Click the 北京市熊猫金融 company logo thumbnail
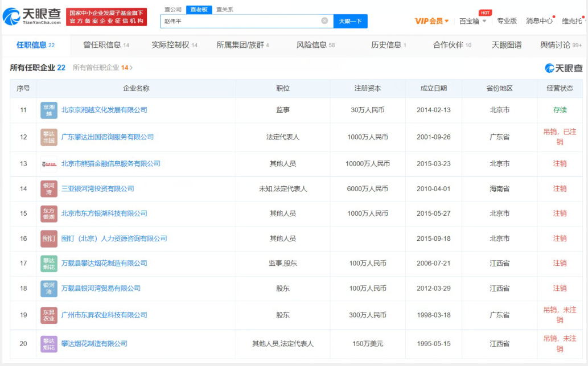Screen dimensions: 588x366 point(49,164)
